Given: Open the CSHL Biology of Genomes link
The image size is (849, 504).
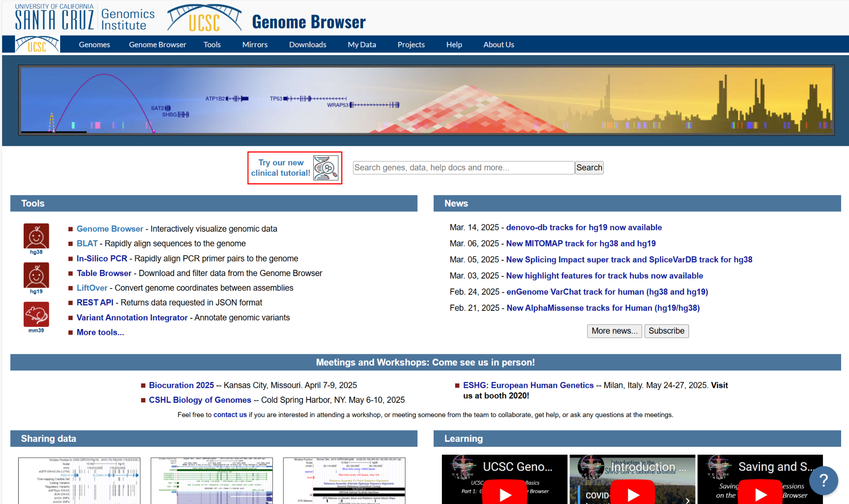Looking at the screenshot, I should (200, 400).
